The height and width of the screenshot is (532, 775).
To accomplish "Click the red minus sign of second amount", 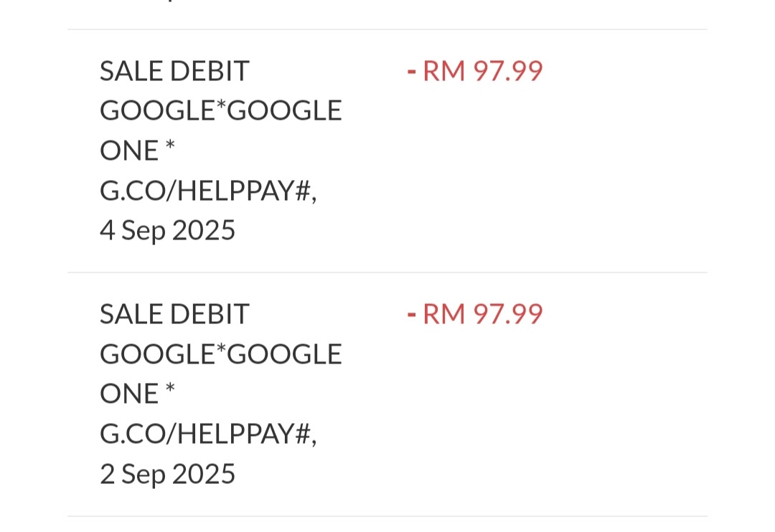I will point(411,315).
